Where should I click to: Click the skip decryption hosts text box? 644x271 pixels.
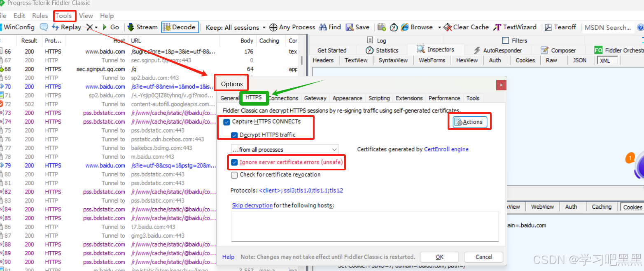pos(365,226)
